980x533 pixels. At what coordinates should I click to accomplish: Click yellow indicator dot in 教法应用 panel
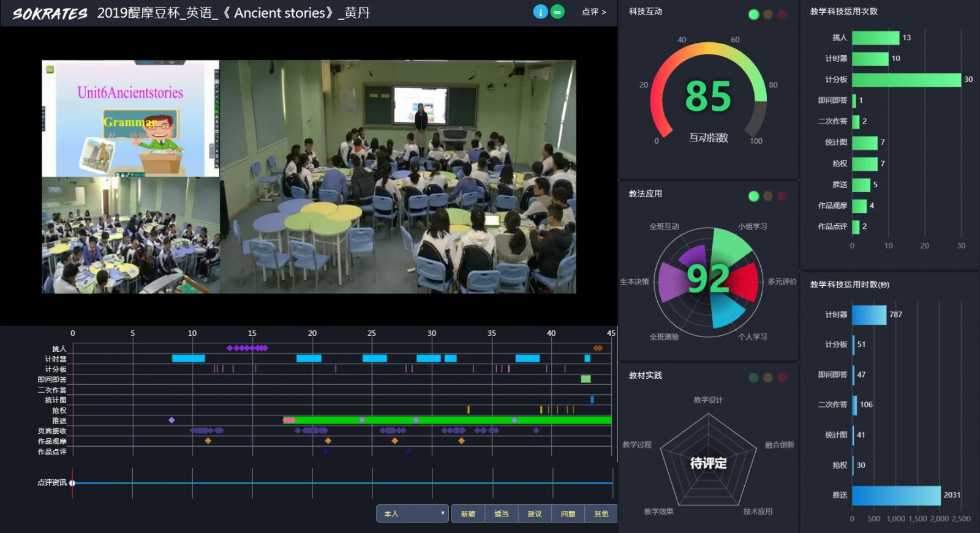click(768, 196)
